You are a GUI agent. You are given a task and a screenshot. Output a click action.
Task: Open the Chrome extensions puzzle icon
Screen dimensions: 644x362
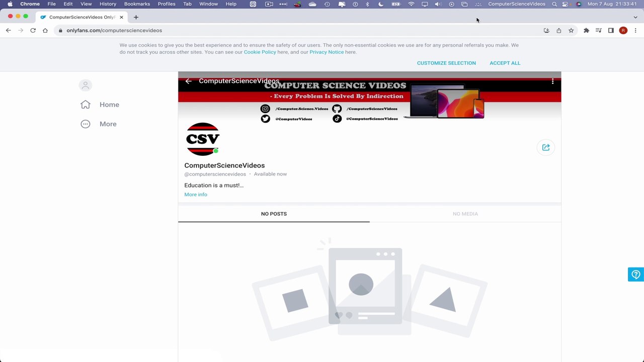tap(586, 31)
